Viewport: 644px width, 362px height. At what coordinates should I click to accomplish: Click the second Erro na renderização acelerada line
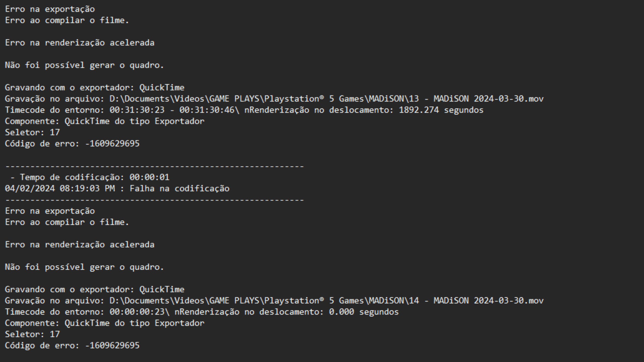coord(79,245)
